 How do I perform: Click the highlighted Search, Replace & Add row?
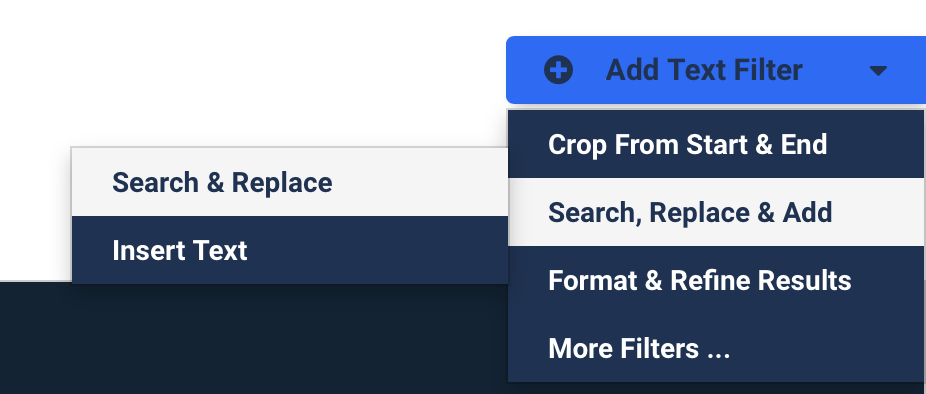[716, 212]
